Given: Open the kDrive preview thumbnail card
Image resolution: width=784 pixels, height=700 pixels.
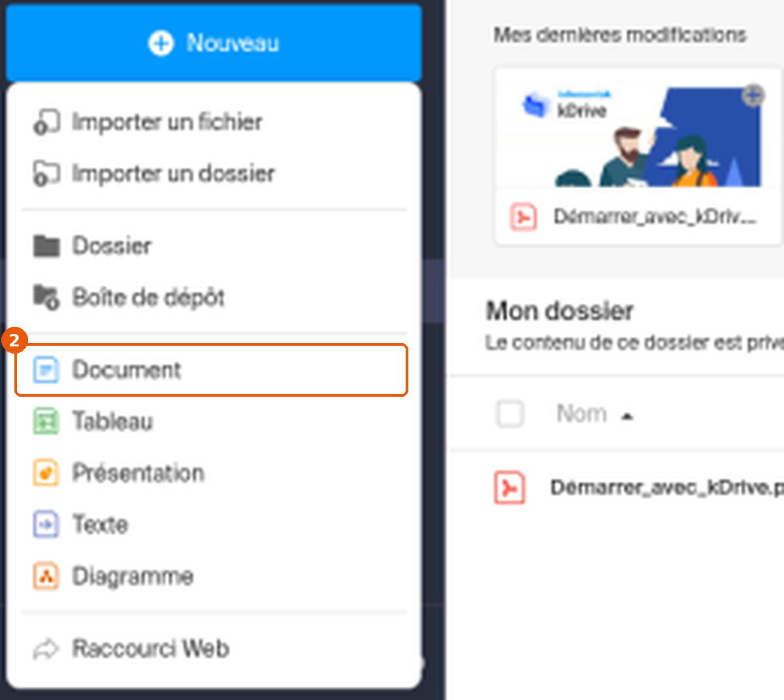Looking at the screenshot, I should coord(637,156).
